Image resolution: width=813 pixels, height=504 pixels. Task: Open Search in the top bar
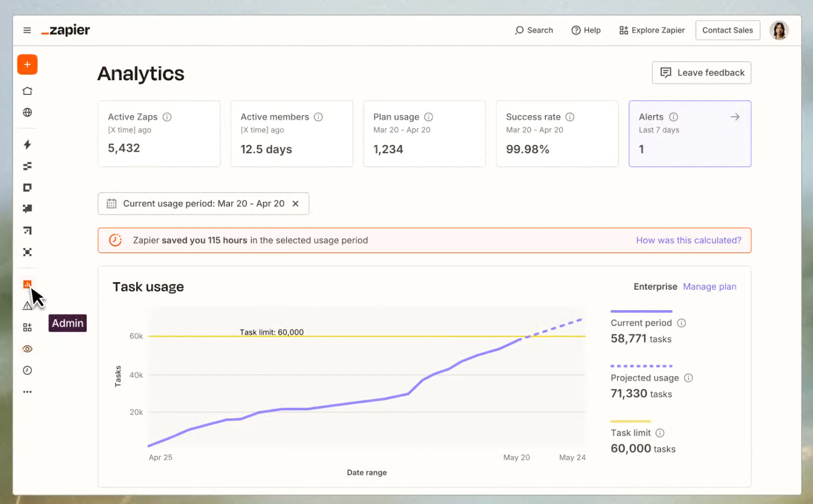[534, 30]
